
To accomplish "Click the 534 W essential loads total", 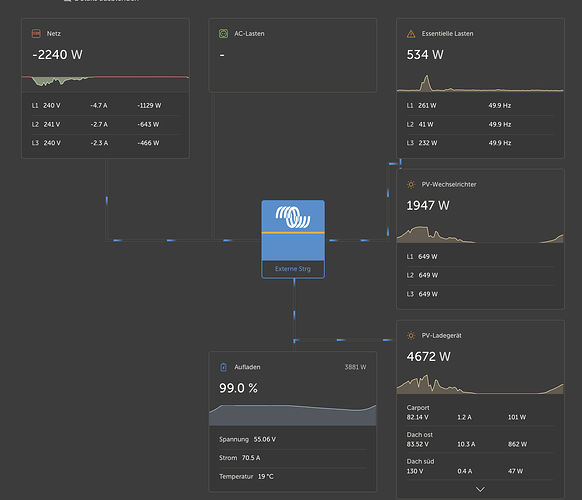I will (x=425, y=55).
